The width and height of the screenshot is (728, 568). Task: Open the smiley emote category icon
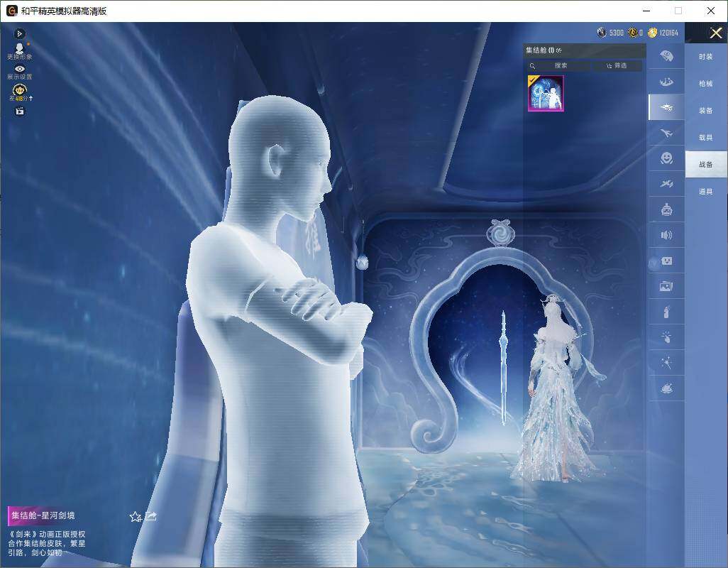tap(666, 158)
